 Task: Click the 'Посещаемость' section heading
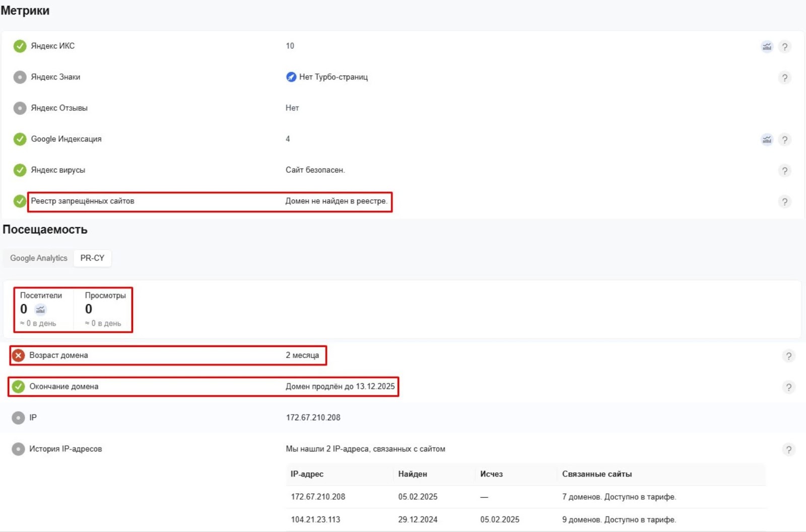pyautogui.click(x=45, y=230)
